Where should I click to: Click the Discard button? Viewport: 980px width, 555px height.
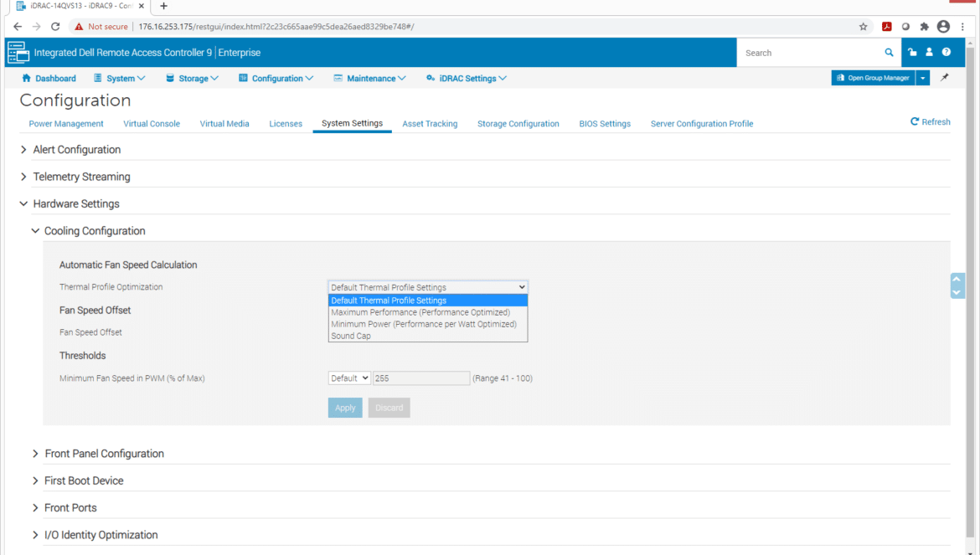pos(389,408)
